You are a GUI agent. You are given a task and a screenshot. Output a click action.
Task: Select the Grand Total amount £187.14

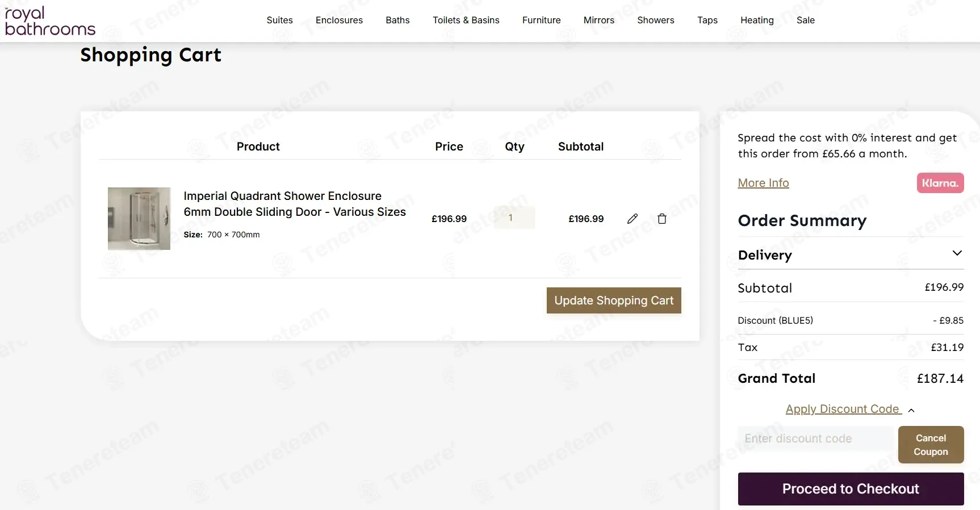click(940, 379)
